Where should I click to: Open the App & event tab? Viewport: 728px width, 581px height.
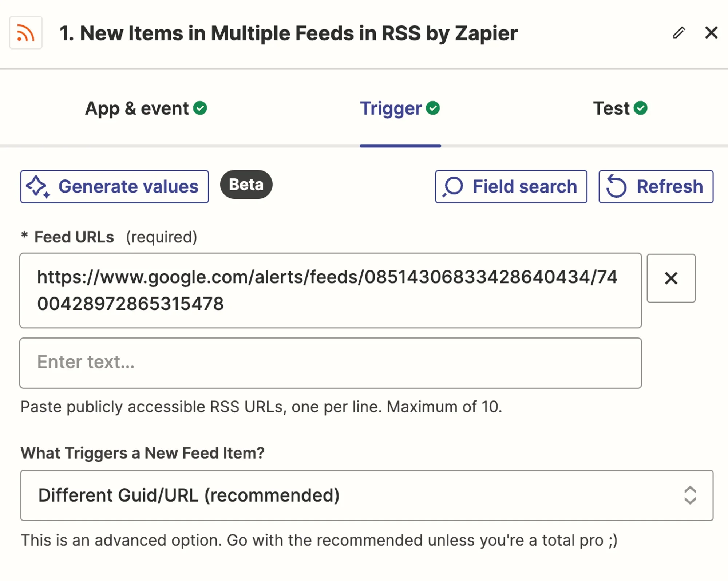[137, 108]
